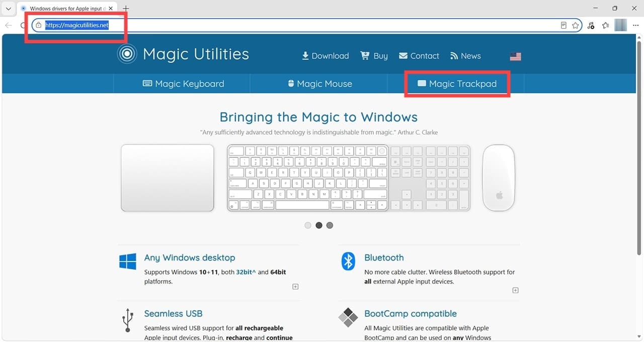Open the Buy page link

pyautogui.click(x=374, y=56)
